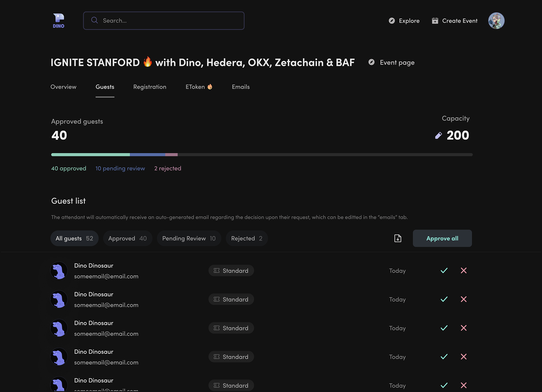Click the magnifying glass in the search bar
542x392 pixels.
click(x=94, y=20)
